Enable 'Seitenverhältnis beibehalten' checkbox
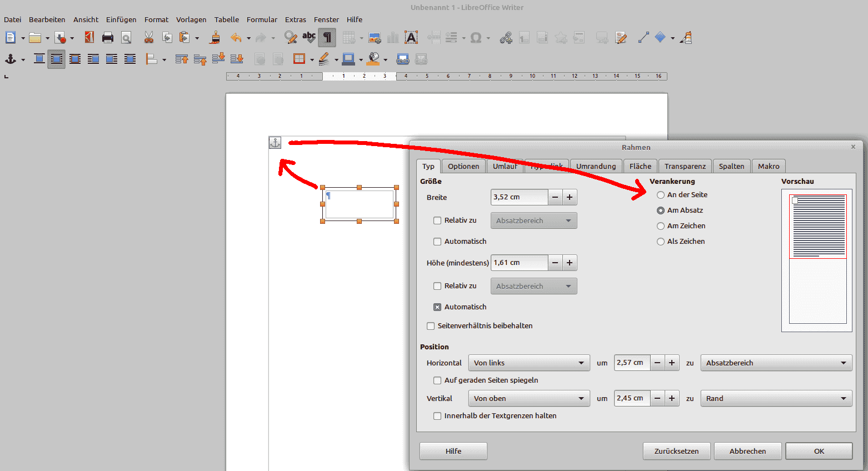This screenshot has height=471, width=868. tap(431, 326)
